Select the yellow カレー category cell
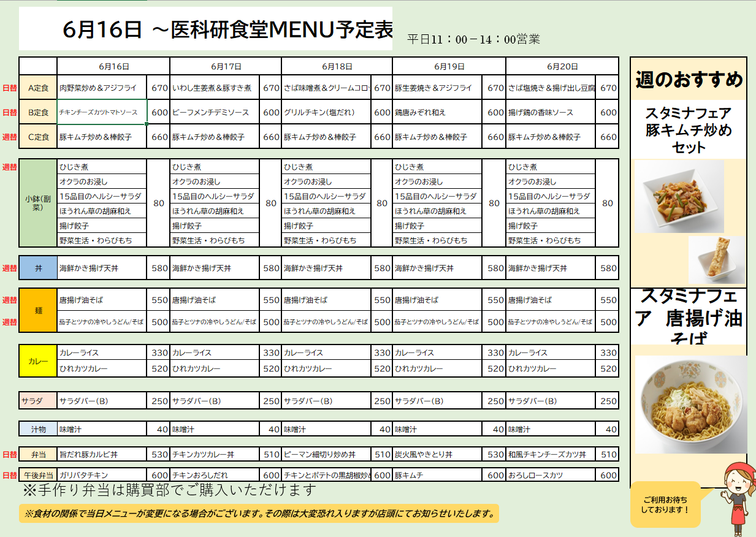Image resolution: width=756 pixels, height=537 pixels. [x=38, y=361]
